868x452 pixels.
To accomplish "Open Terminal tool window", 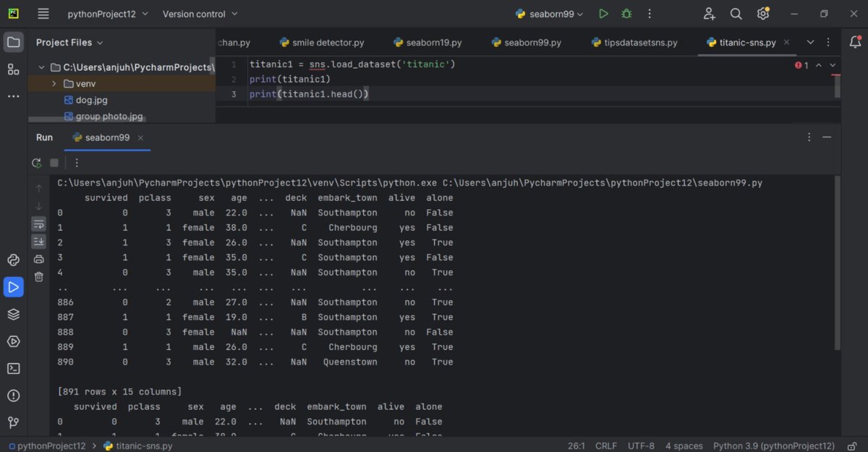I will (13, 368).
